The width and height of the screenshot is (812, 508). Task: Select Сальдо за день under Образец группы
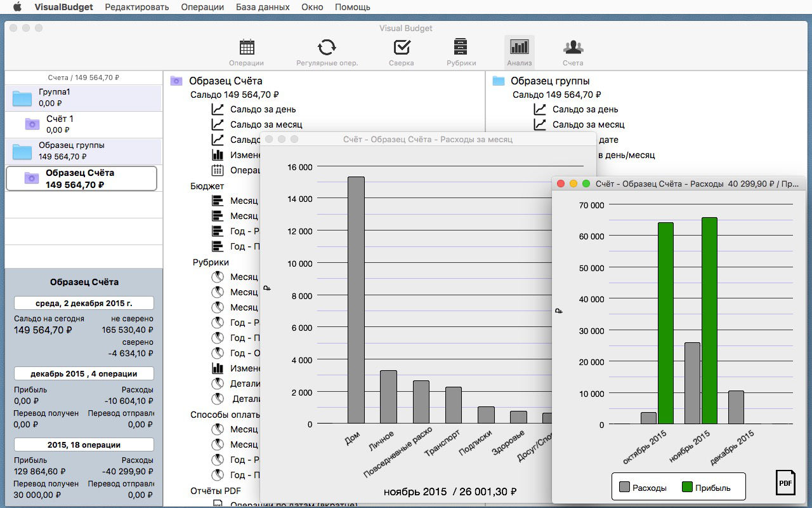[x=585, y=109]
